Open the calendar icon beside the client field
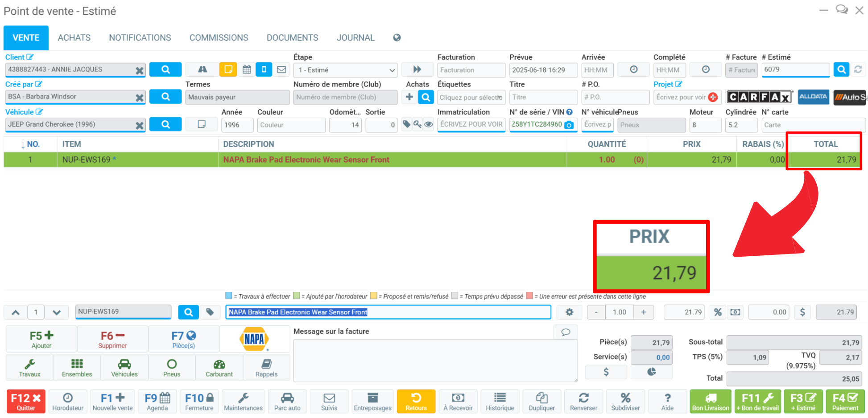 point(247,70)
